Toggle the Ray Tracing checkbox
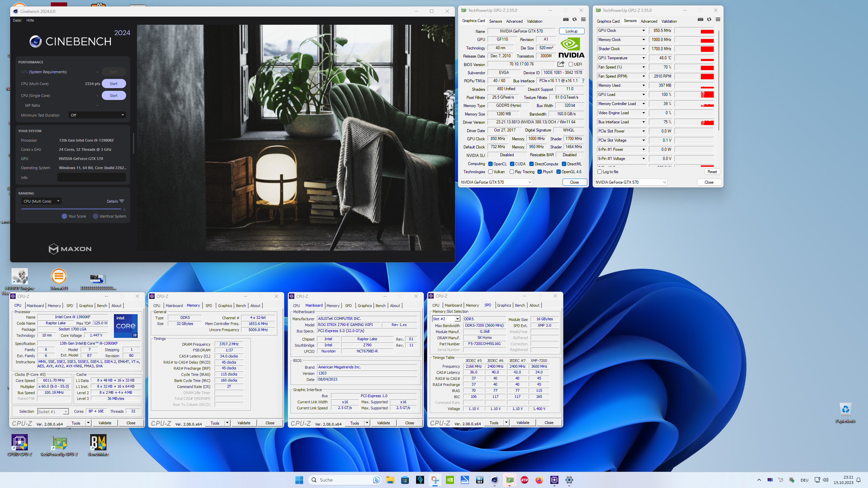 click(512, 172)
